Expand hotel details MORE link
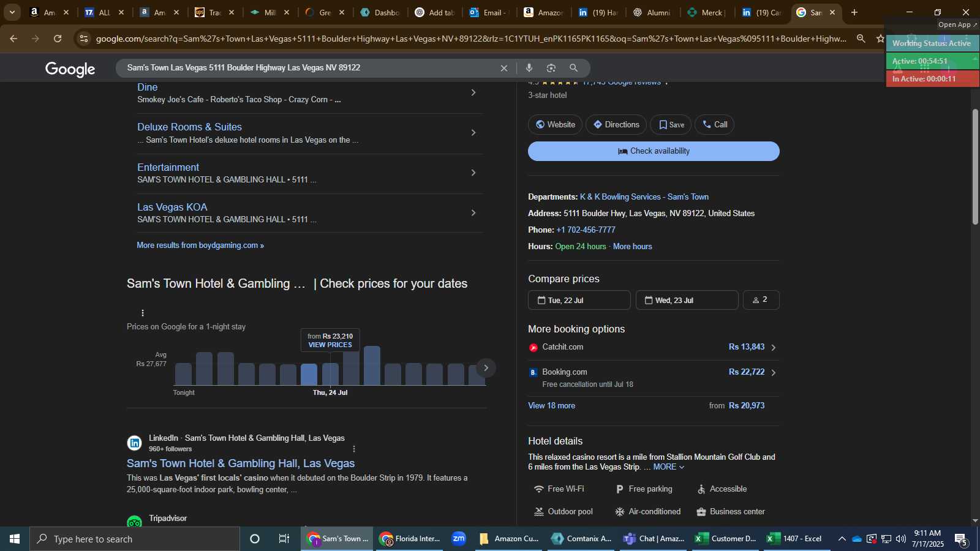980x551 pixels. [x=668, y=467]
